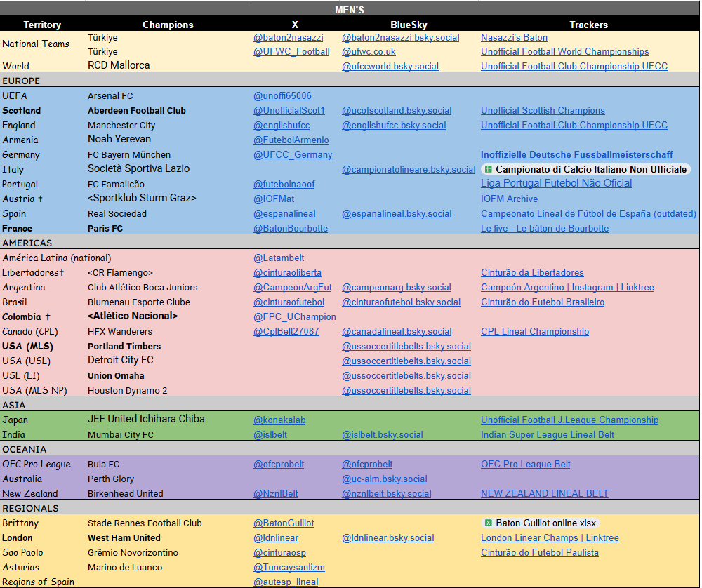Image resolution: width=702 pixels, height=588 pixels.
Task: Open Le live - Le bâton de Bourbotte
Action: pos(545,229)
